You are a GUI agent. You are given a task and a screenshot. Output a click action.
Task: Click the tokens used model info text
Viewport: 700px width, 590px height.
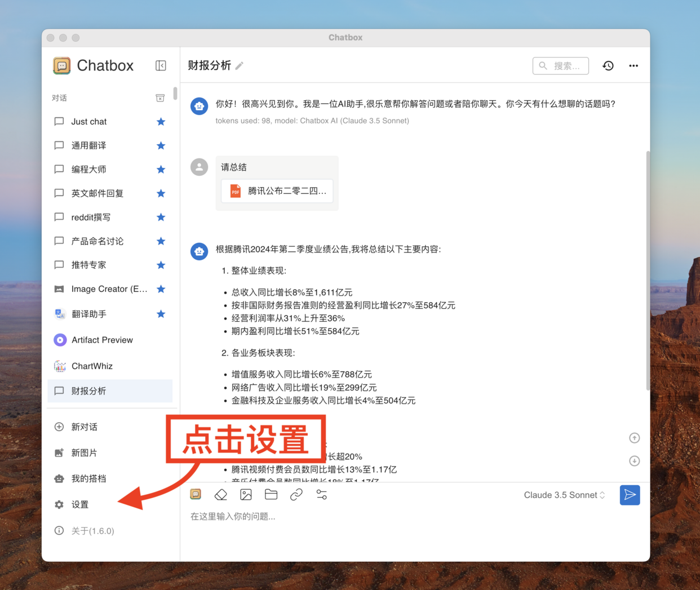[312, 121]
